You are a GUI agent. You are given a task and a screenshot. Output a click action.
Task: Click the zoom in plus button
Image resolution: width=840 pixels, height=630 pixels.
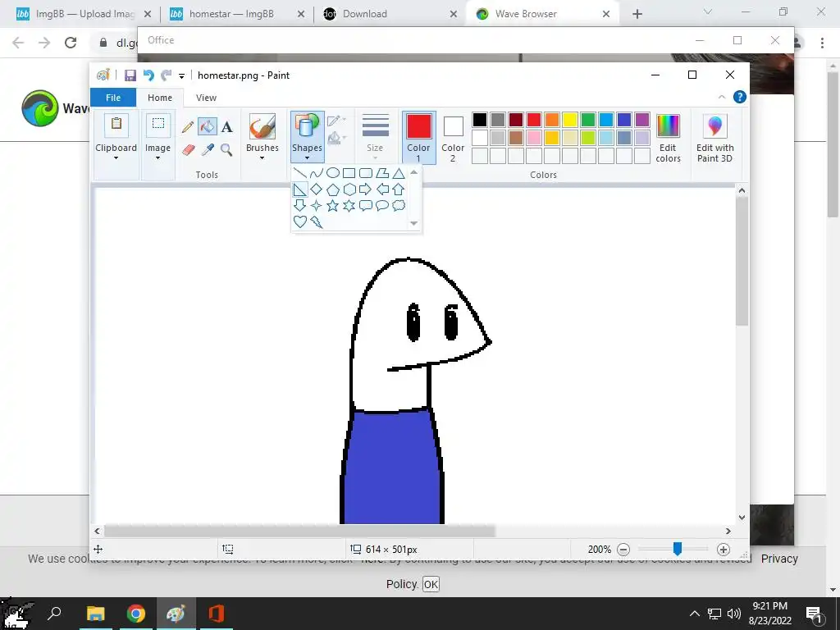[x=723, y=549]
